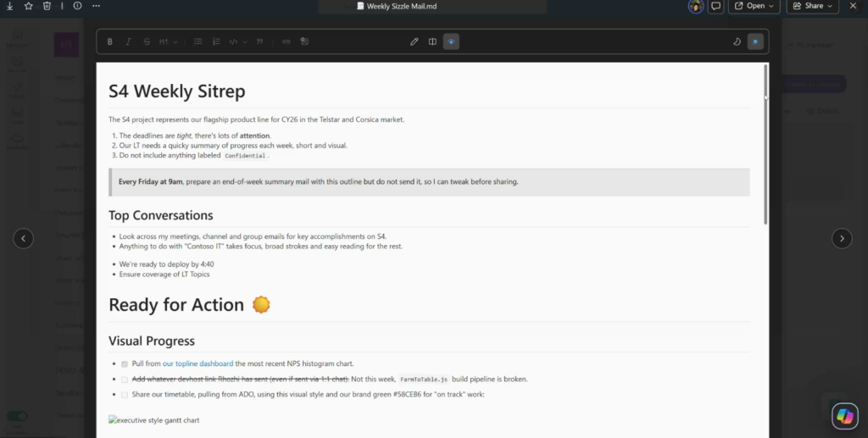Toggle checkbox for devhost link item
Image resolution: width=868 pixels, height=438 pixels.
point(125,380)
